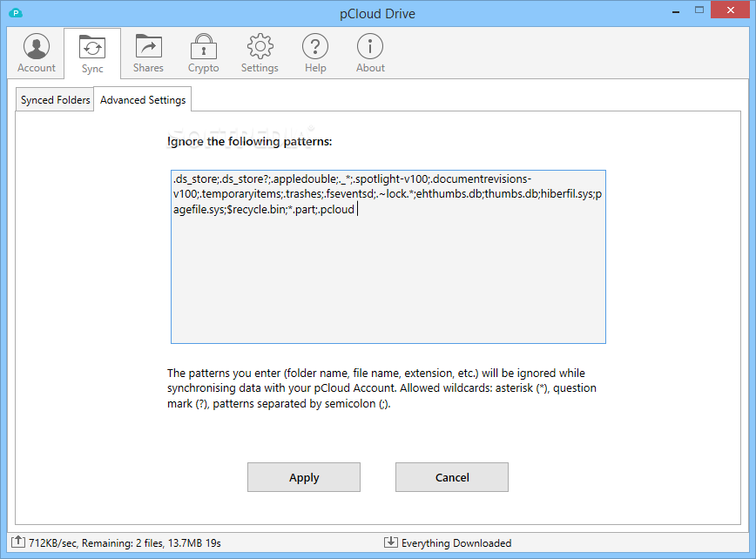The height and width of the screenshot is (559, 756).
Task: Open the About info section
Action: (370, 53)
